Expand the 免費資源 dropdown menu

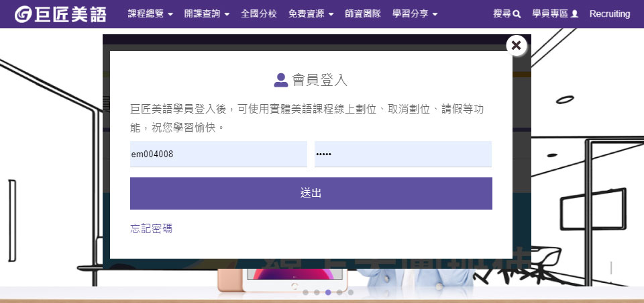(311, 14)
